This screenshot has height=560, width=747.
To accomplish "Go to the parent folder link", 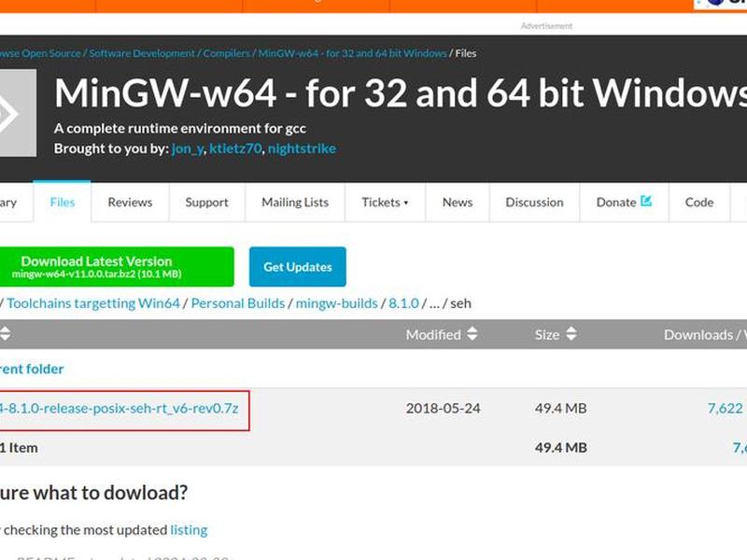I will pyautogui.click(x=32, y=369).
